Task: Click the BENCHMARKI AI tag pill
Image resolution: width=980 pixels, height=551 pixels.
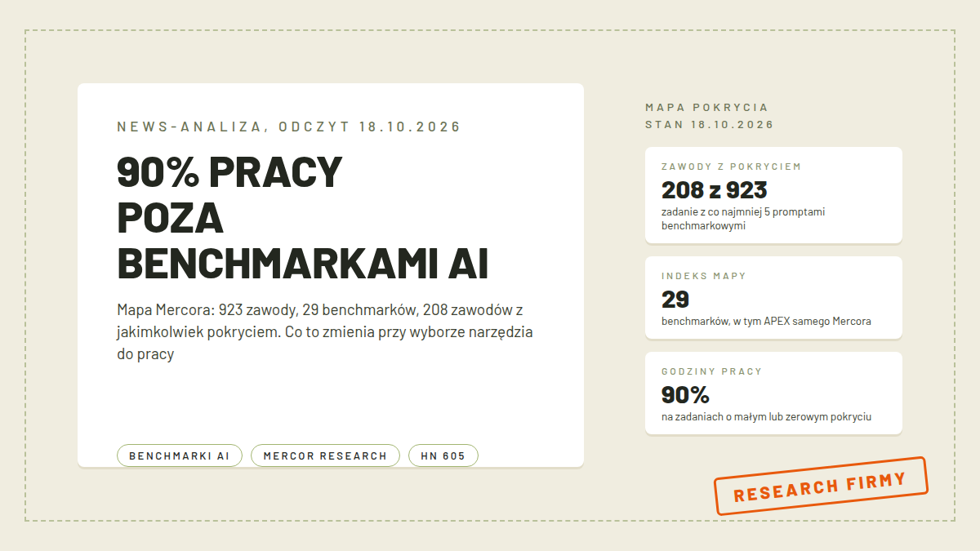Action: point(180,455)
